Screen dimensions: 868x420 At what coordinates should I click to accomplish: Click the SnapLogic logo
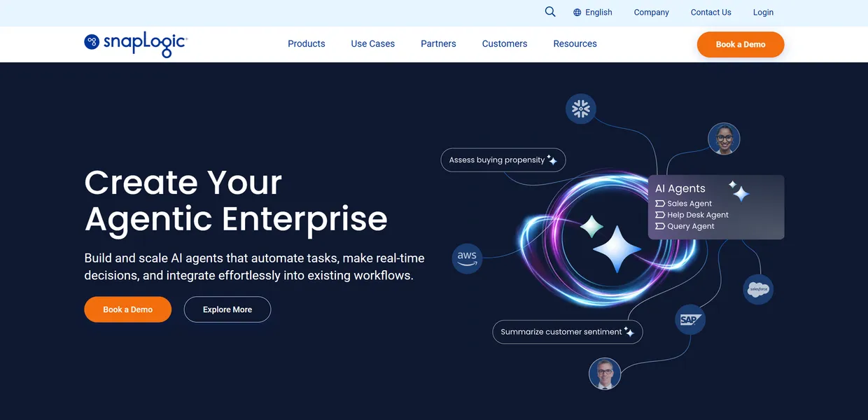click(136, 43)
